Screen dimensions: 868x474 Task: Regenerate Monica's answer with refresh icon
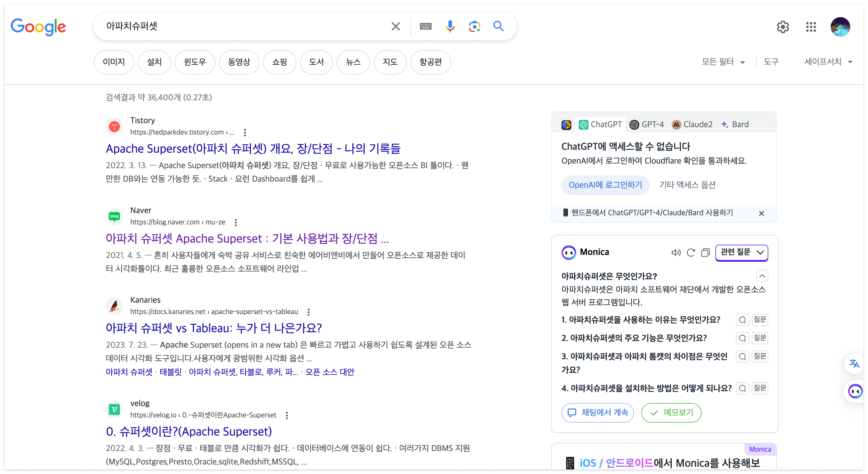pyautogui.click(x=691, y=252)
